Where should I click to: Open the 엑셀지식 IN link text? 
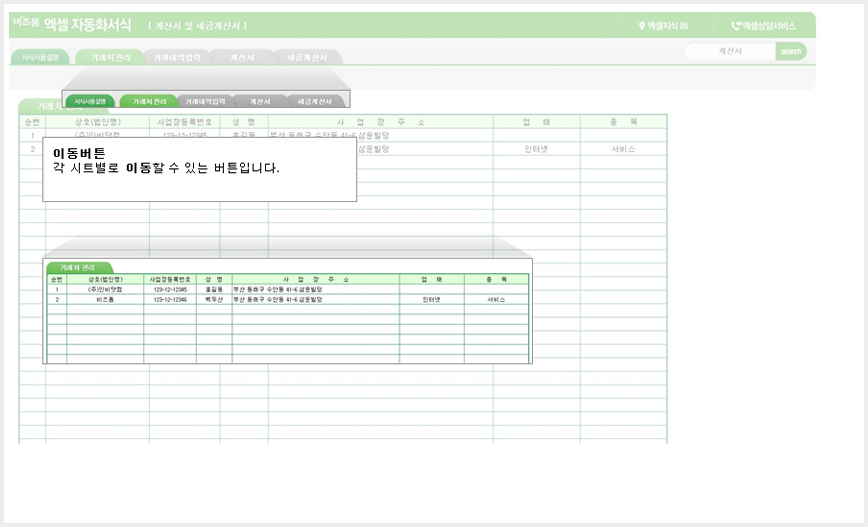click(x=668, y=26)
